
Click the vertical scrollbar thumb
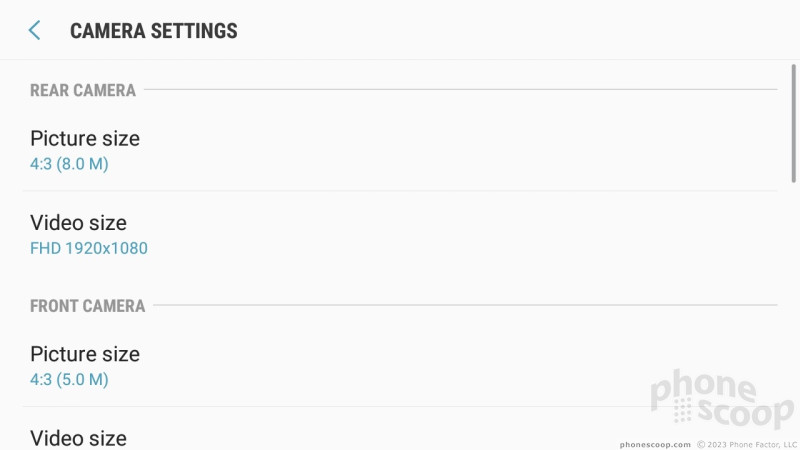793,123
